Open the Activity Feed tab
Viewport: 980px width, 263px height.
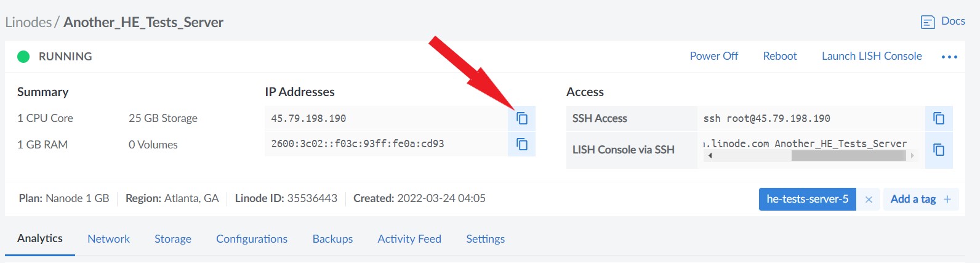coord(409,239)
